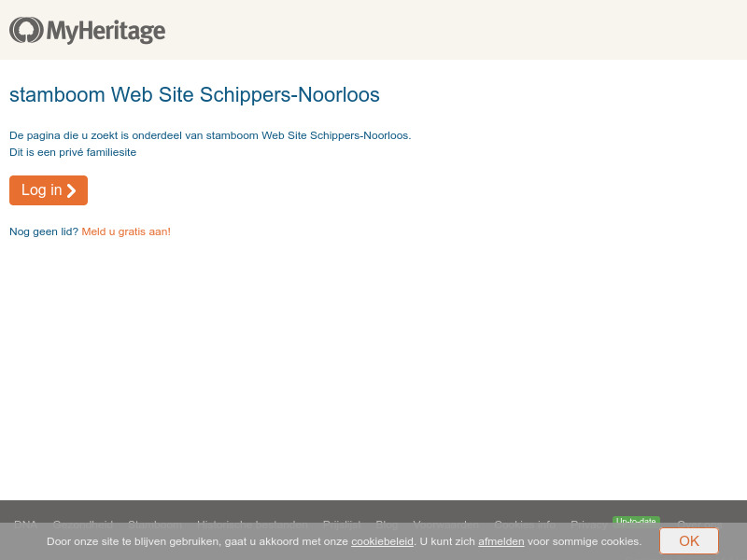Screen dimensions: 747x560
Task: Open the Prijslijst footer link
Action: [x=342, y=525]
